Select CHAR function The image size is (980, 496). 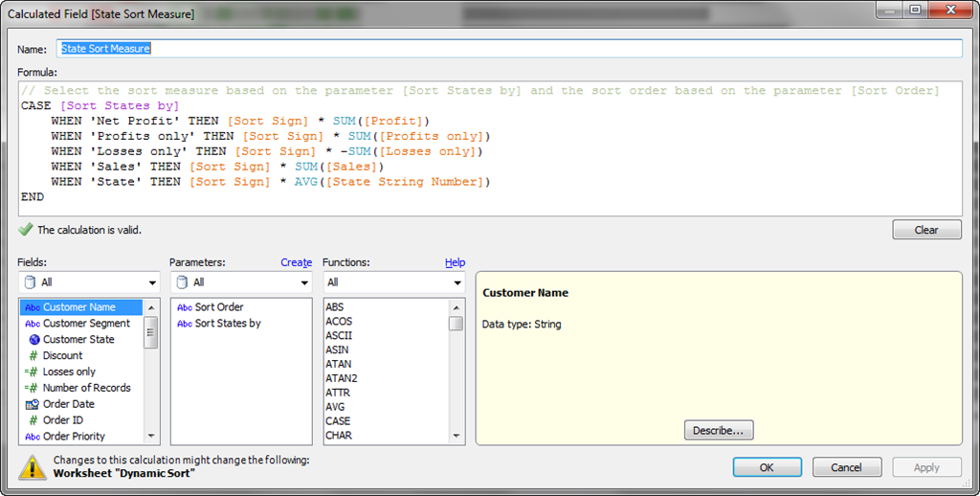[x=387, y=436]
